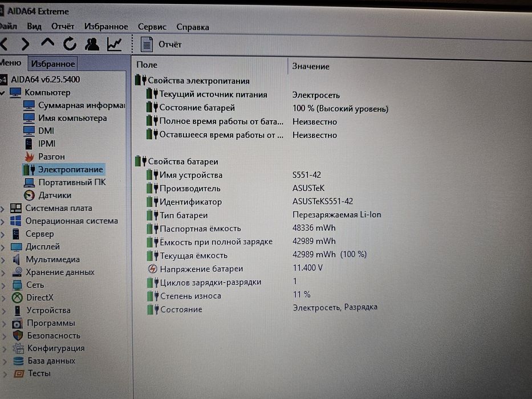Expand the Мультимедиа tree node
This screenshot has height=399, width=532.
[3, 260]
